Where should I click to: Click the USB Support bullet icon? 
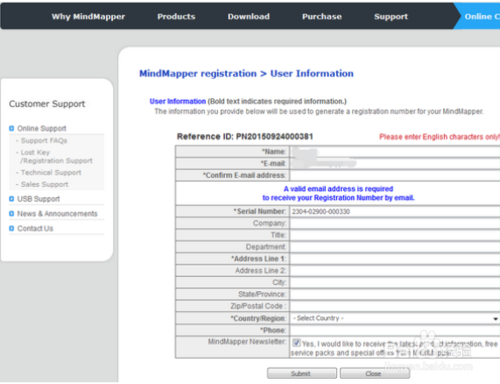(x=12, y=199)
